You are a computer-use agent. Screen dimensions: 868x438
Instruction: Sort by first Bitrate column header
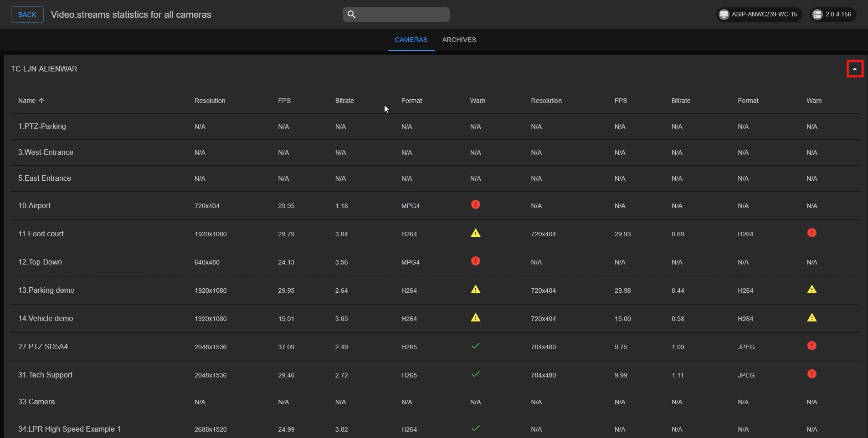click(344, 101)
